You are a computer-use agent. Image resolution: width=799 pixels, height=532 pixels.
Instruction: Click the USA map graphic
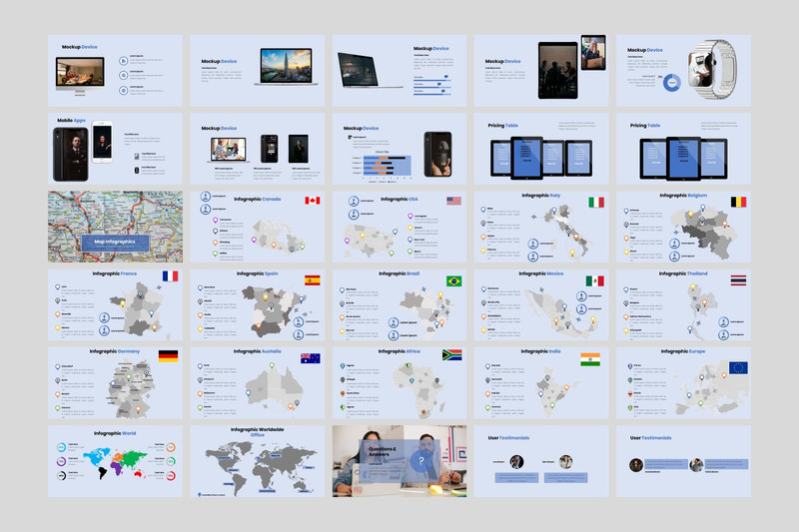click(x=371, y=240)
